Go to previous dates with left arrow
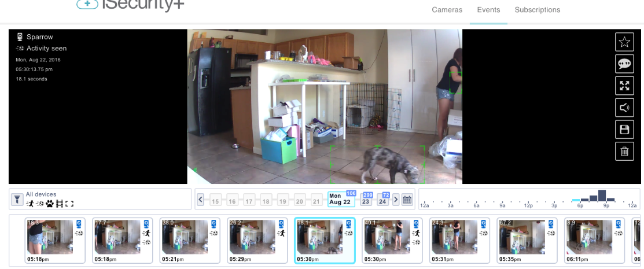 (201, 200)
